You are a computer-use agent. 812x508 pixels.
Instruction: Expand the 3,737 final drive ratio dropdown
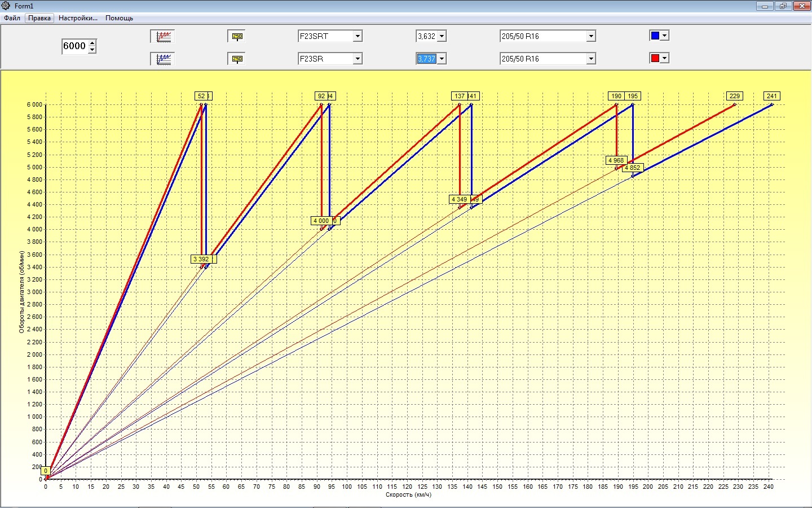pyautogui.click(x=442, y=59)
